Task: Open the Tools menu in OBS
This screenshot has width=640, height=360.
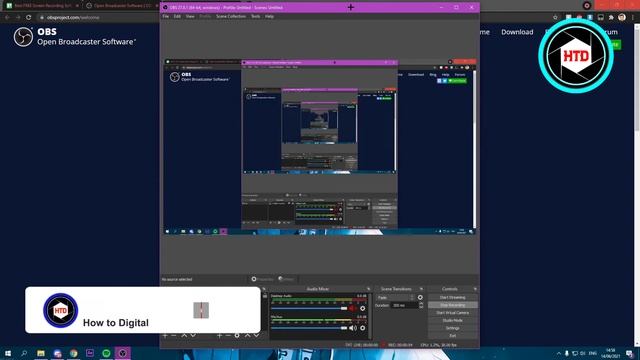Action: (x=256, y=16)
